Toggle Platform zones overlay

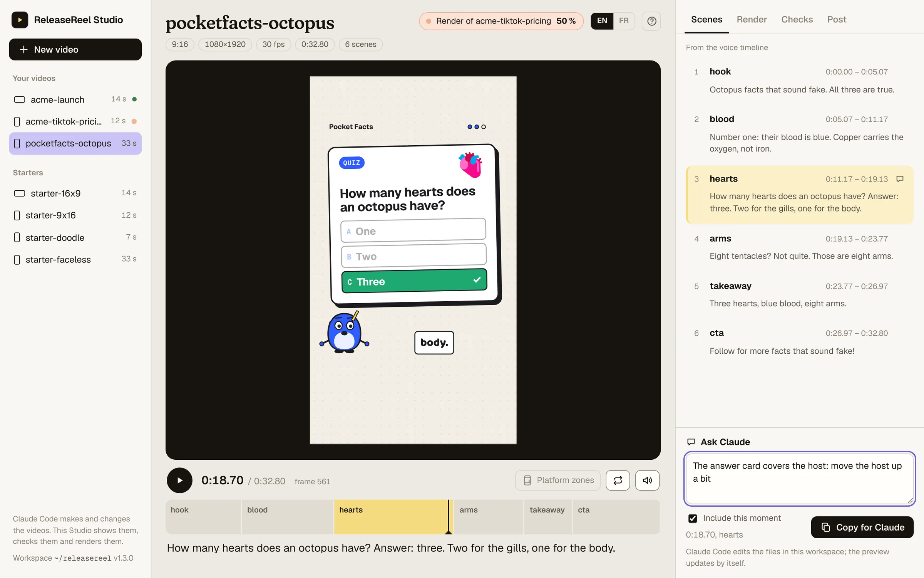click(x=558, y=480)
